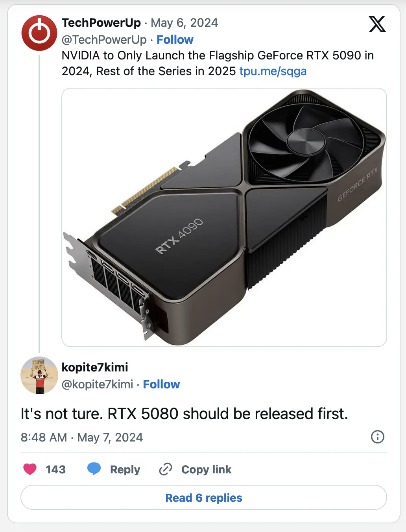Click the X logo icon
The image size is (406, 532).
377,24
